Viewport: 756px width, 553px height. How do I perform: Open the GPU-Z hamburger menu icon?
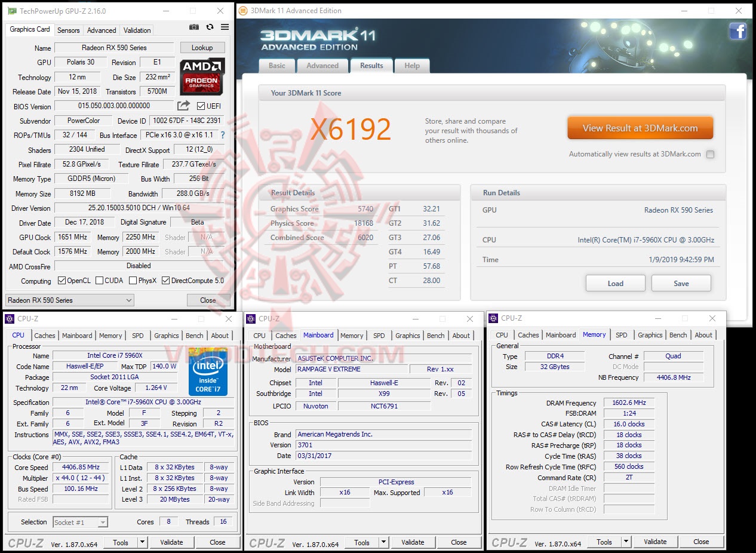[225, 27]
